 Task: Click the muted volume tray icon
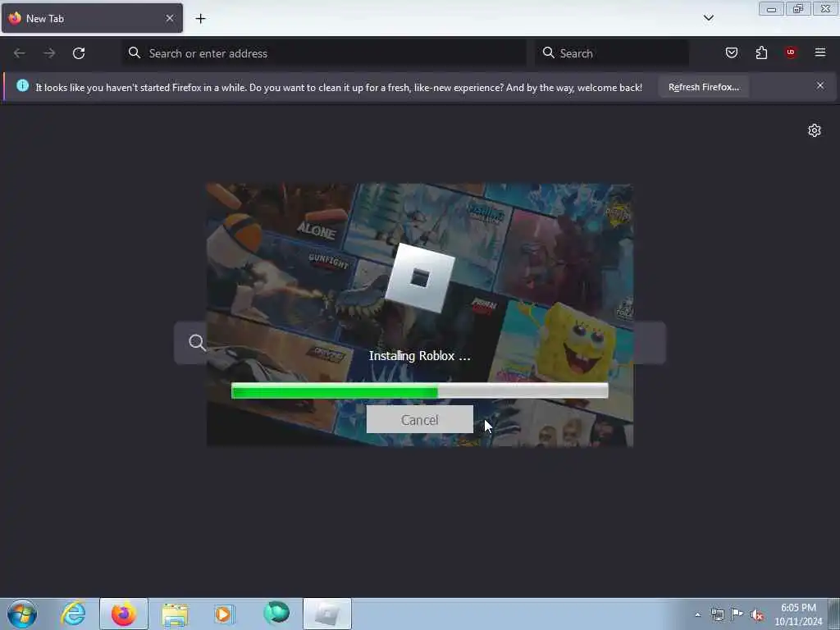click(757, 615)
